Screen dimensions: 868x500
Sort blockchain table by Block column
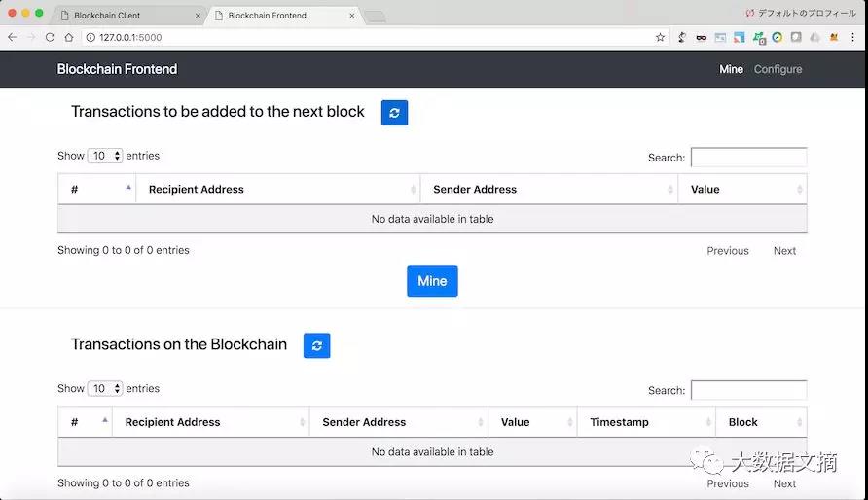(760, 422)
